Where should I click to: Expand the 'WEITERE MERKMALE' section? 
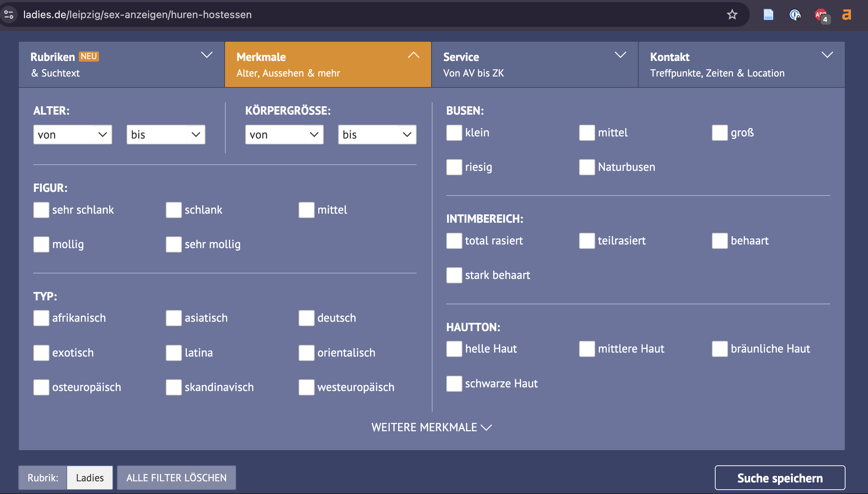click(x=431, y=427)
